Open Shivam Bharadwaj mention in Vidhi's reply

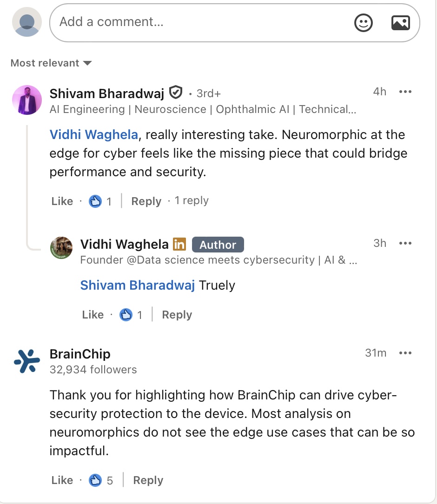[137, 285]
